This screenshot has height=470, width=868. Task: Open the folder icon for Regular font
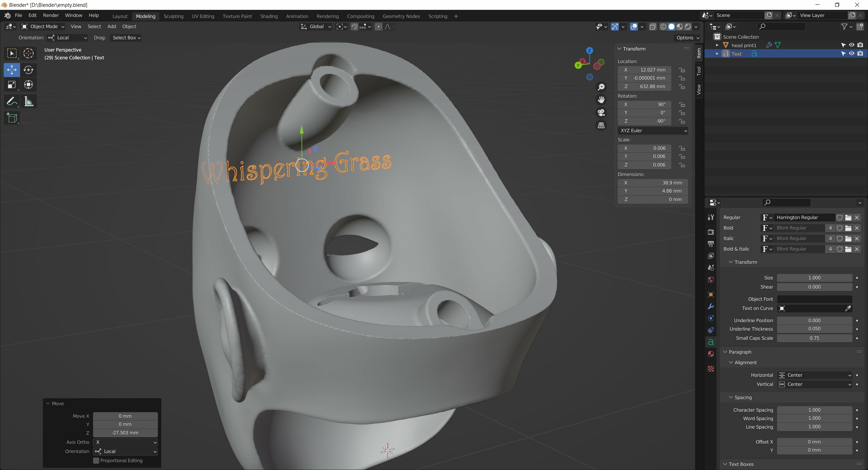[848, 218]
